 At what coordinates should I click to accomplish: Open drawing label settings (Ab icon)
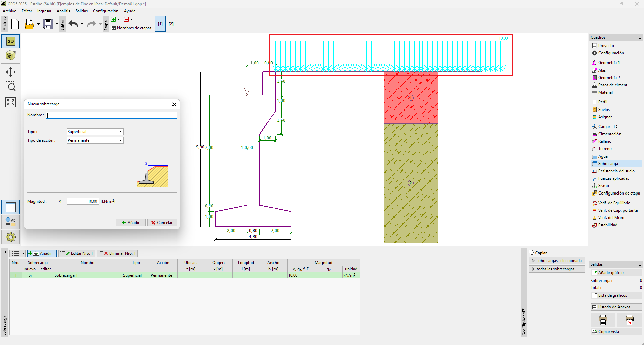click(11, 222)
